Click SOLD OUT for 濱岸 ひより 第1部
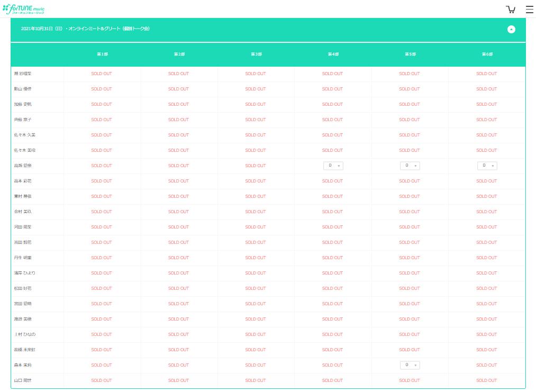 (x=102, y=273)
